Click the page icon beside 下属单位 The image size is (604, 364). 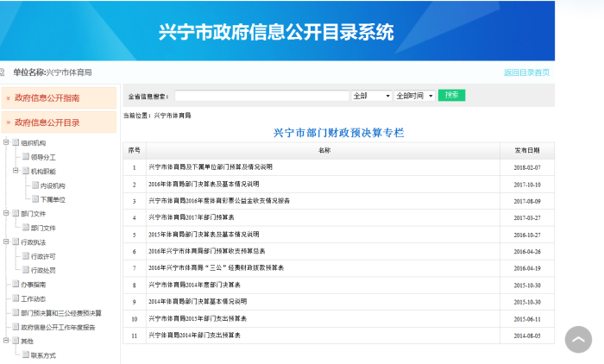pyautogui.click(x=35, y=198)
